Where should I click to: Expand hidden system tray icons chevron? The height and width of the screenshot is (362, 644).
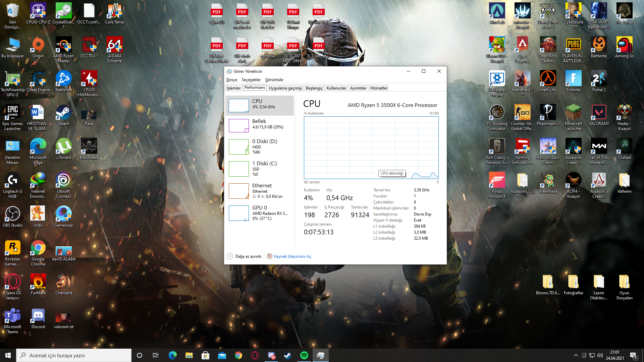(x=576, y=355)
